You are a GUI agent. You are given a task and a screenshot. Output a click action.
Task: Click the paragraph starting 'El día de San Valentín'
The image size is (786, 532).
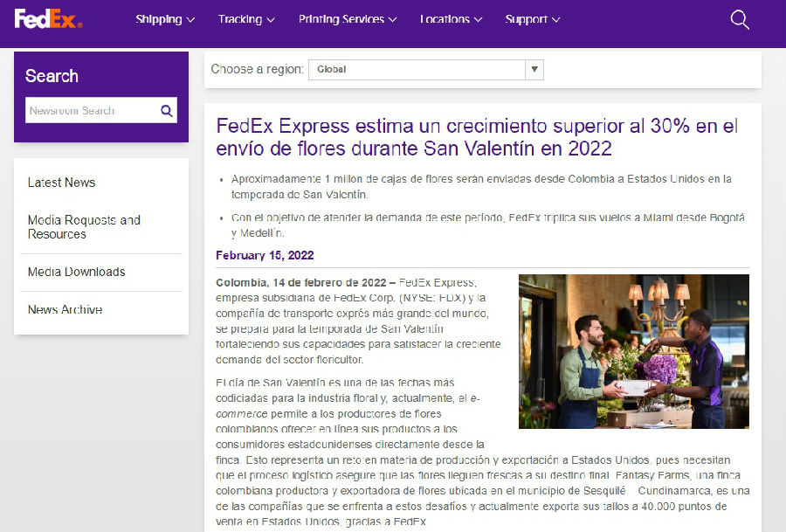(x=483, y=452)
